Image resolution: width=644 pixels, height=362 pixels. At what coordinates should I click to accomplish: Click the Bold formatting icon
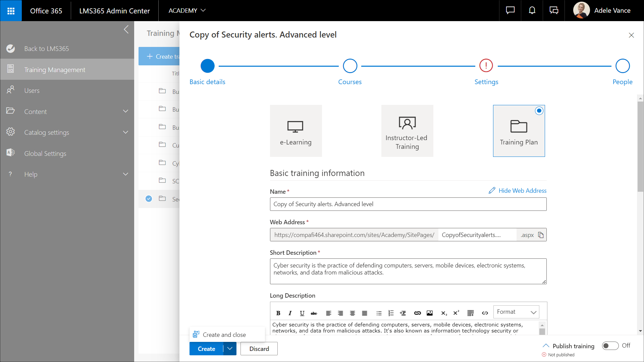pos(278,313)
